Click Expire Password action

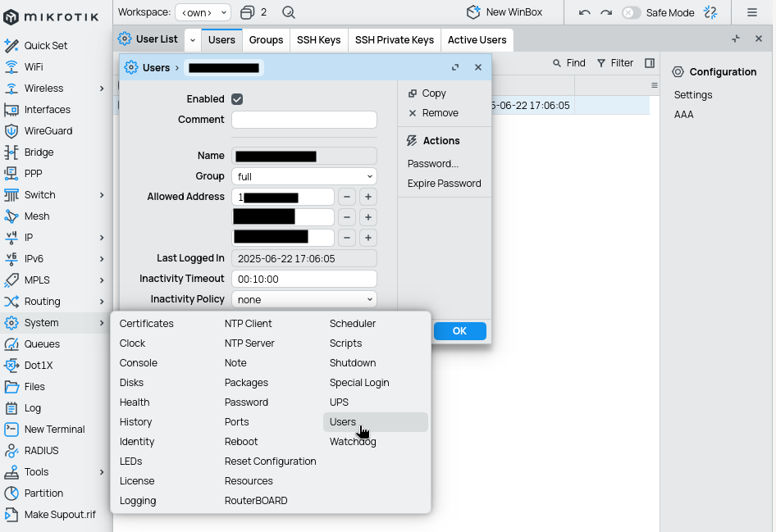444,184
